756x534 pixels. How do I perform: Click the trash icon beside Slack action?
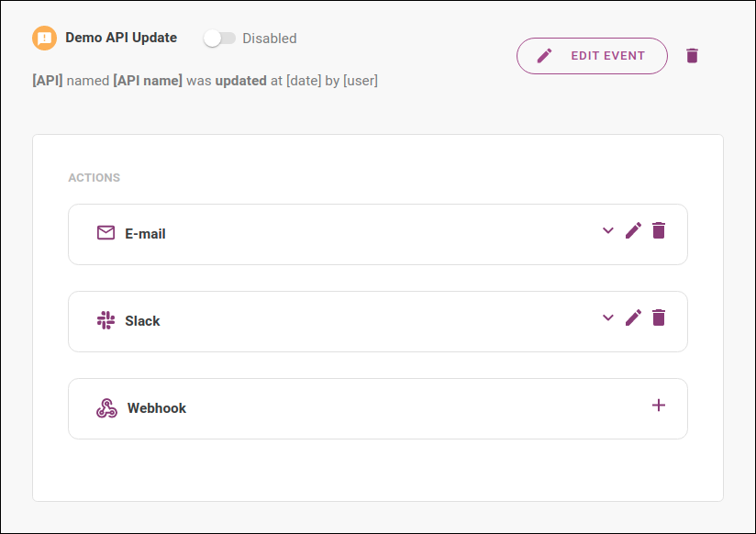[x=659, y=317]
